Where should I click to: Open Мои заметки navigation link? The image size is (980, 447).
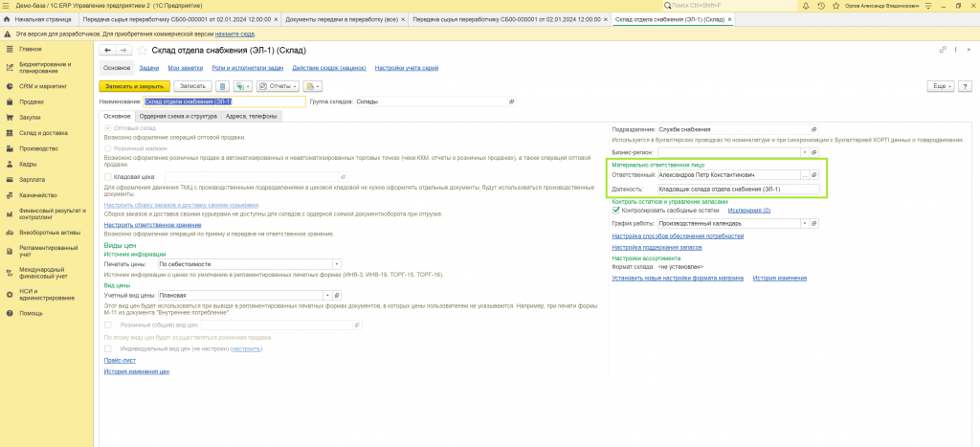pyautogui.click(x=185, y=68)
